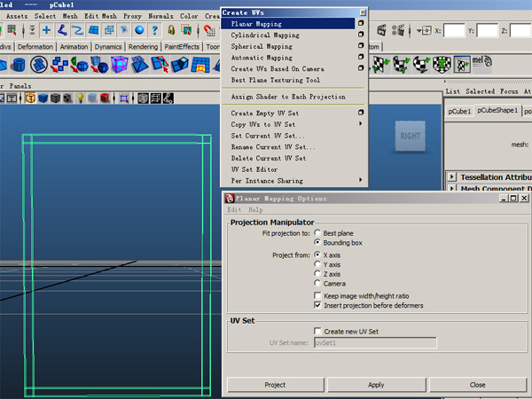
Task: Open render settings clapper with dots icon
Action: 397,30
